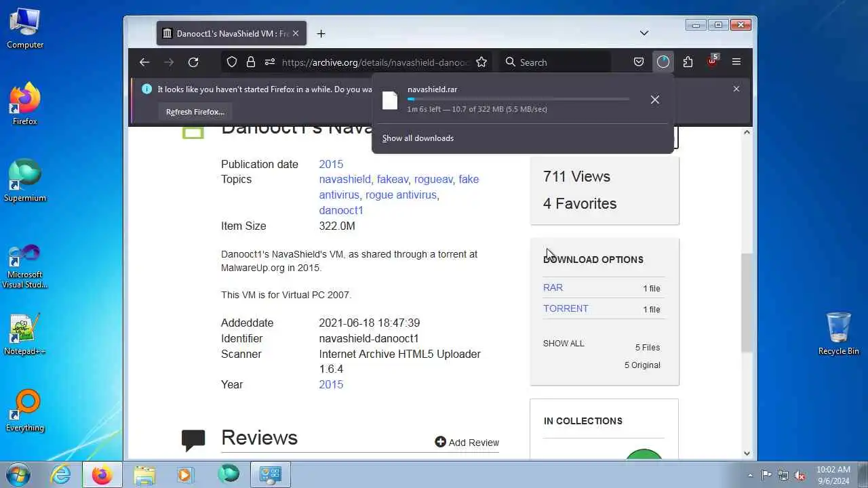868x488 pixels.
Task: Click the navashield.rar download progress bar
Action: (x=518, y=99)
